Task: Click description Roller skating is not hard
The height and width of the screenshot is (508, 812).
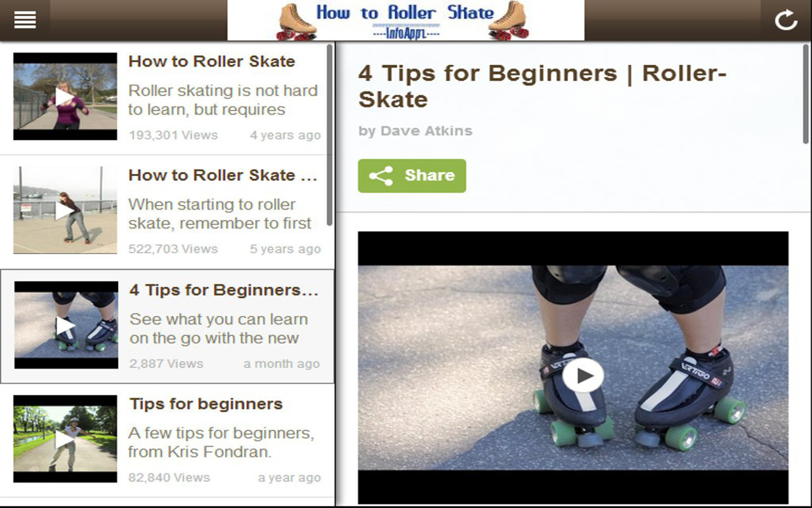Action: point(223,91)
